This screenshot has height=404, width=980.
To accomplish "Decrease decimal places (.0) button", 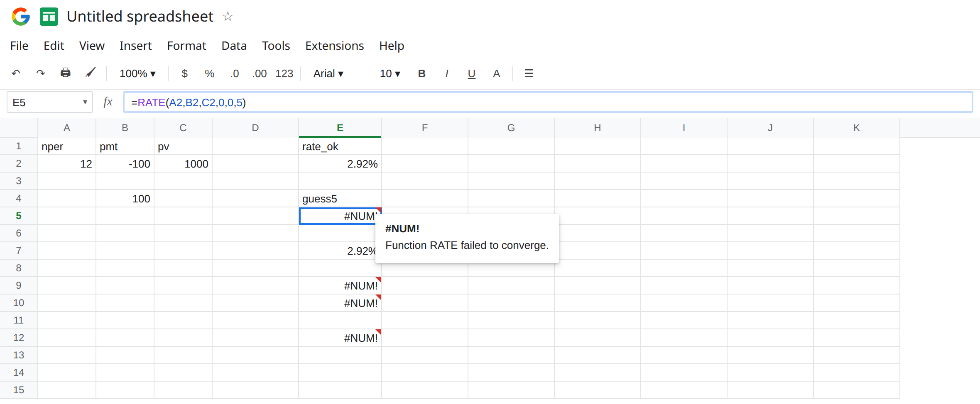I will click(235, 74).
